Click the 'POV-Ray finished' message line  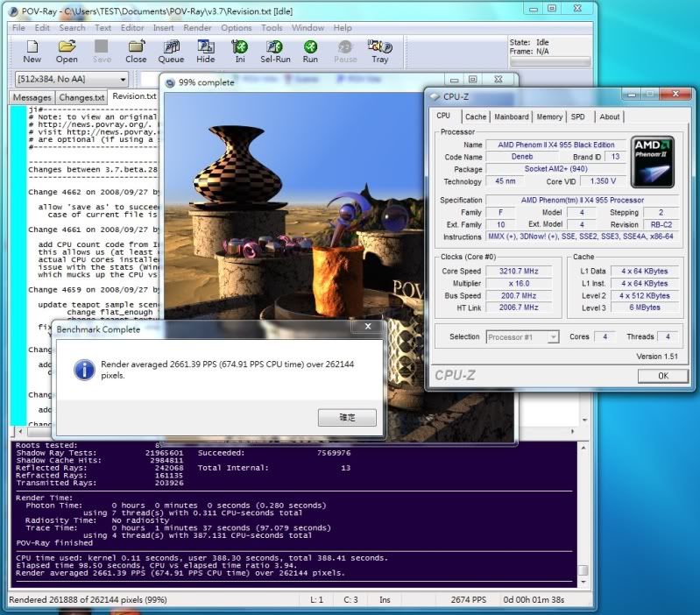coord(54,543)
